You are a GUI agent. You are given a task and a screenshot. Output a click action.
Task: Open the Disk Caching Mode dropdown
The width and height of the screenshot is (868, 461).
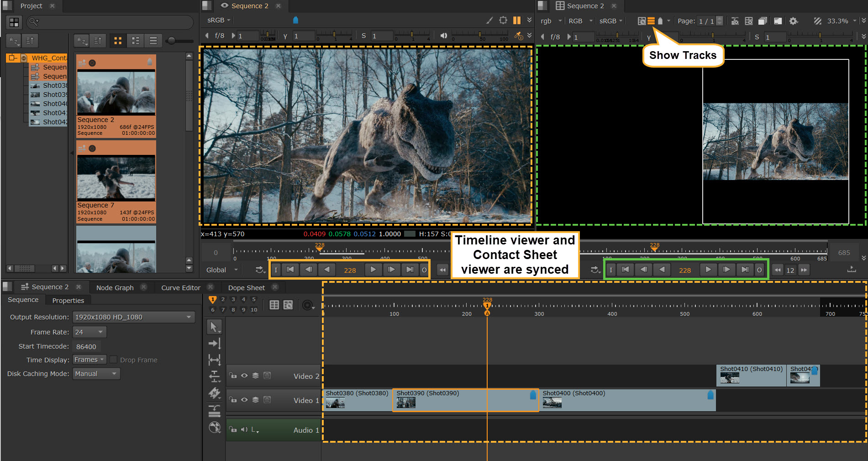pos(96,374)
